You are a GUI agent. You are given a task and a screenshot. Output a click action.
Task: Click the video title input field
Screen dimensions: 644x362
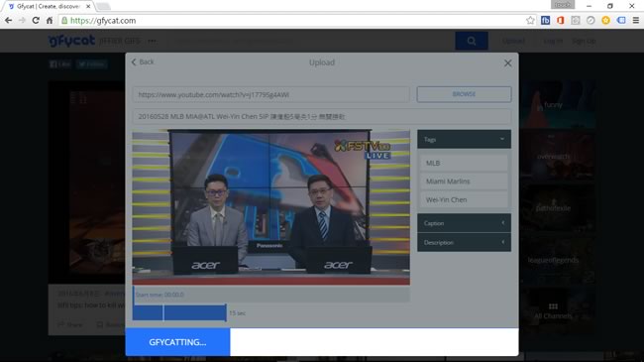tap(322, 116)
